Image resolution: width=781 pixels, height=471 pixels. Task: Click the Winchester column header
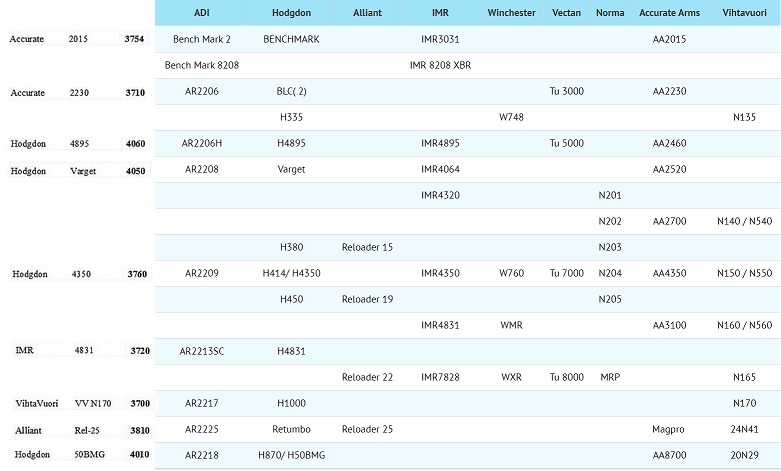[x=512, y=13]
